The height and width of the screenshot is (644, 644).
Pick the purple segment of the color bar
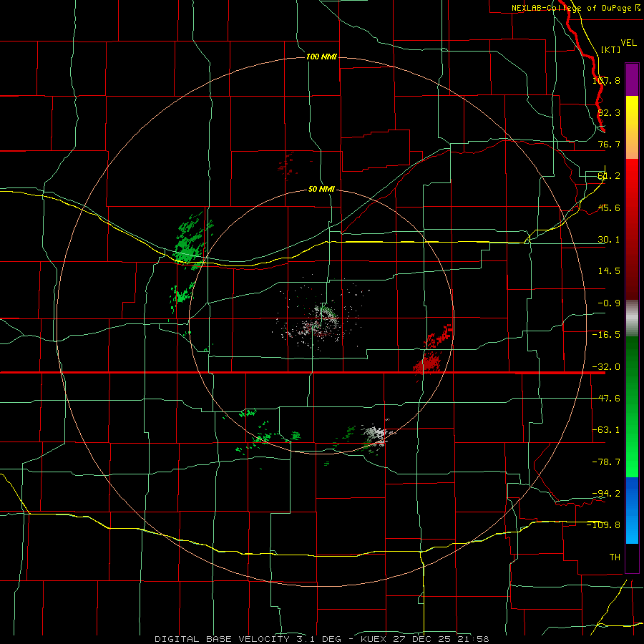tap(632, 79)
